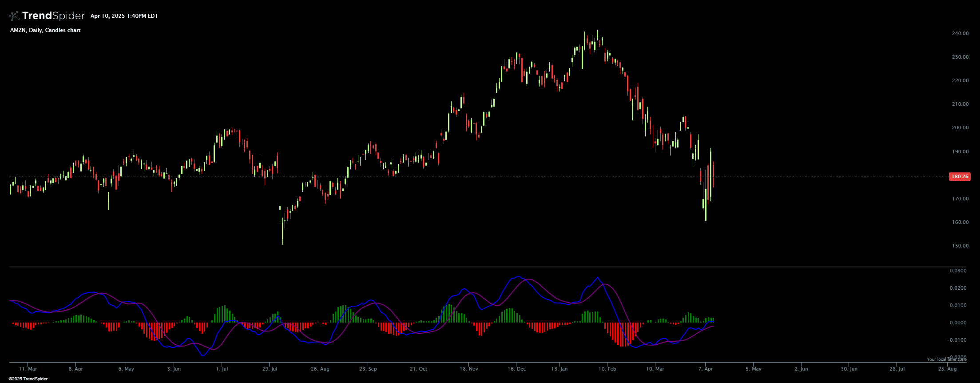This screenshot has width=980, height=383.
Task: Click the 11. Mar date label
Action: 28,369
